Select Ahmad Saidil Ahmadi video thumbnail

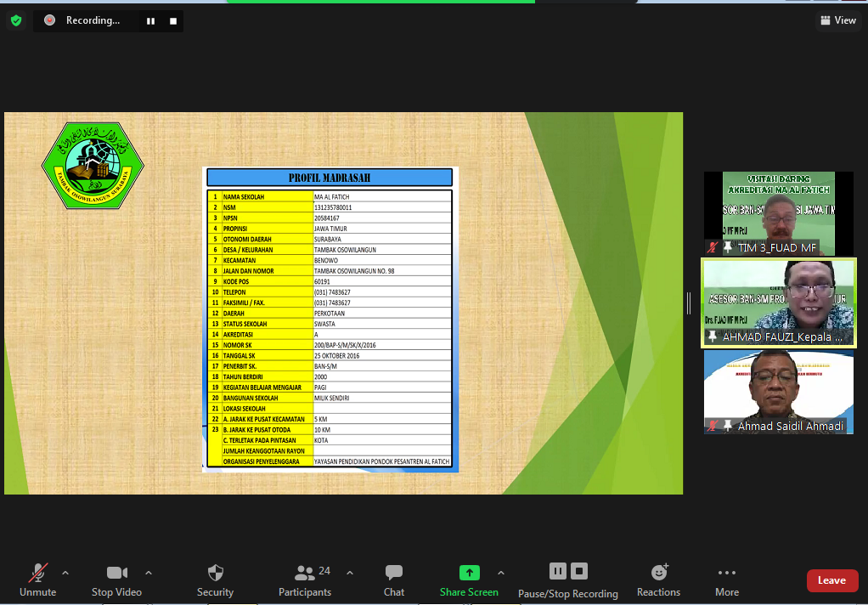779,392
